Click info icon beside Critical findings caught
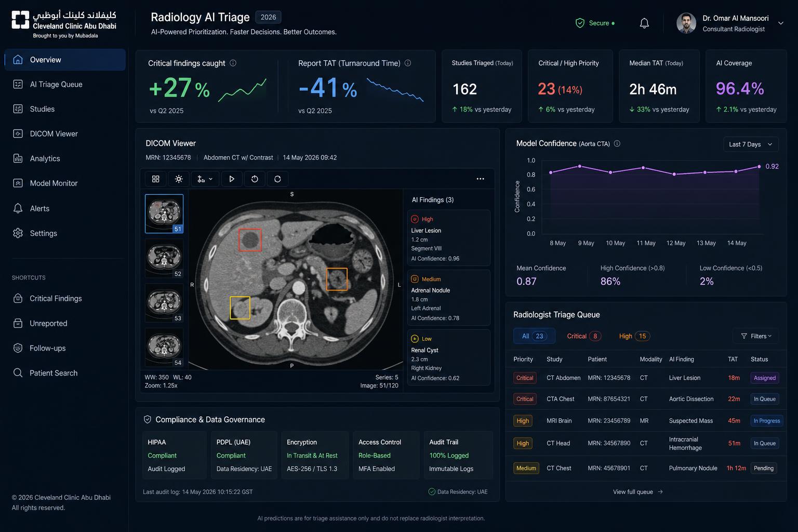798x532 pixels. coord(233,63)
